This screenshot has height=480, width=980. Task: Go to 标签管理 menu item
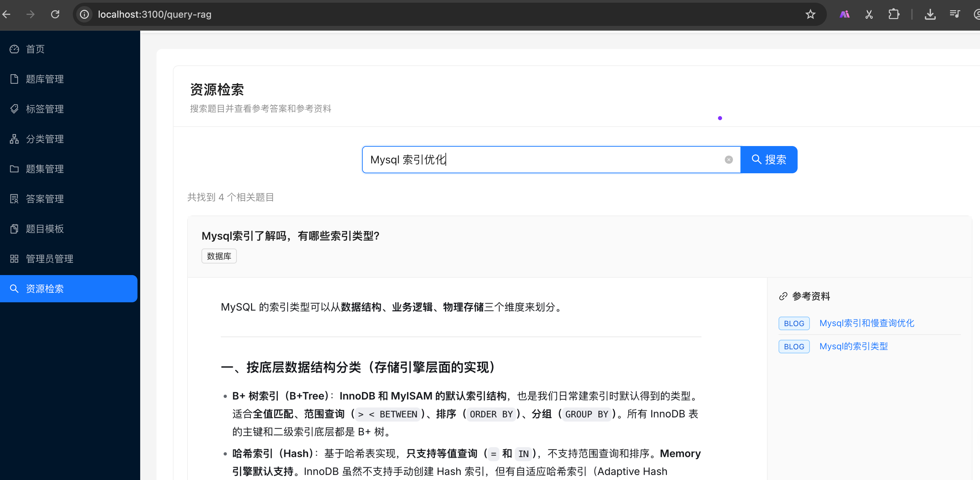(68, 109)
